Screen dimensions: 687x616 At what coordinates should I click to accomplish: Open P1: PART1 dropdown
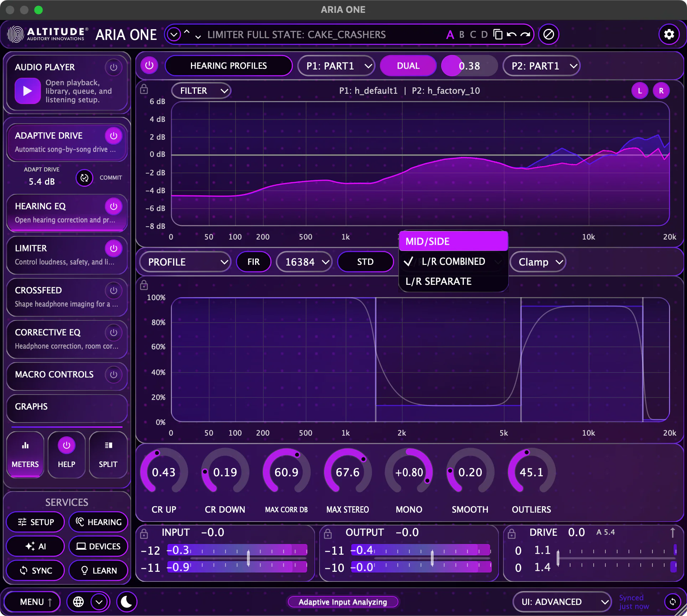tap(336, 66)
